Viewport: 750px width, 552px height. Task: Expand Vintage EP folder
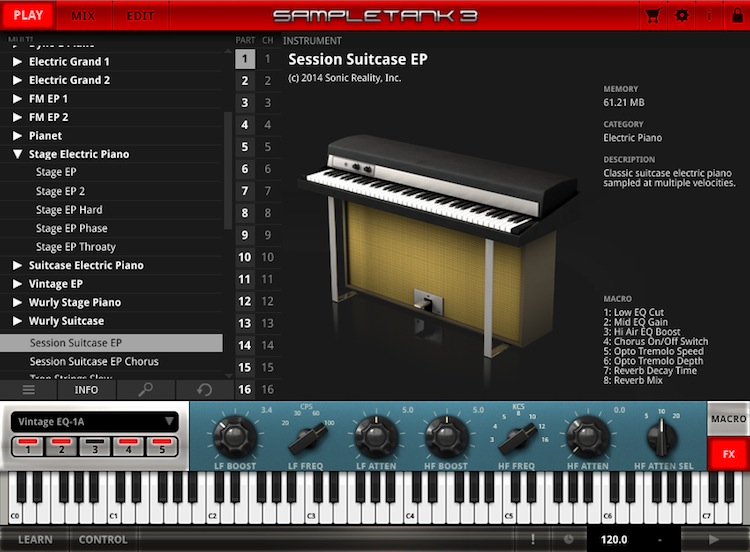[x=17, y=284]
